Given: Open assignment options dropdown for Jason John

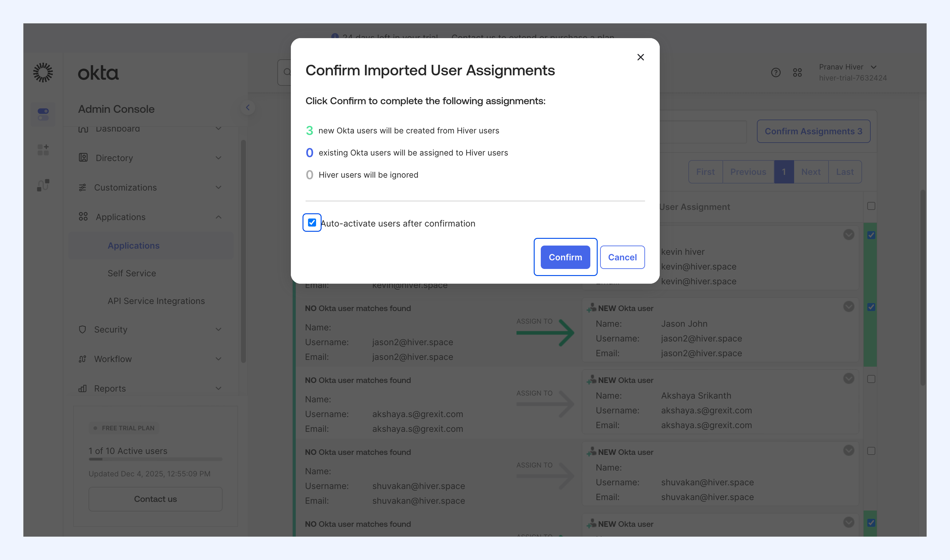Looking at the screenshot, I should [x=849, y=306].
